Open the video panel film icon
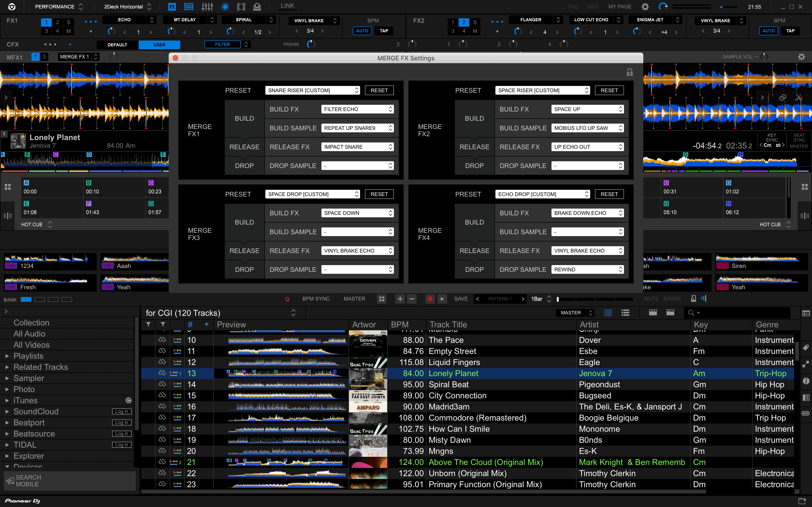Image resolution: width=812 pixels, height=507 pixels. tap(241, 6)
